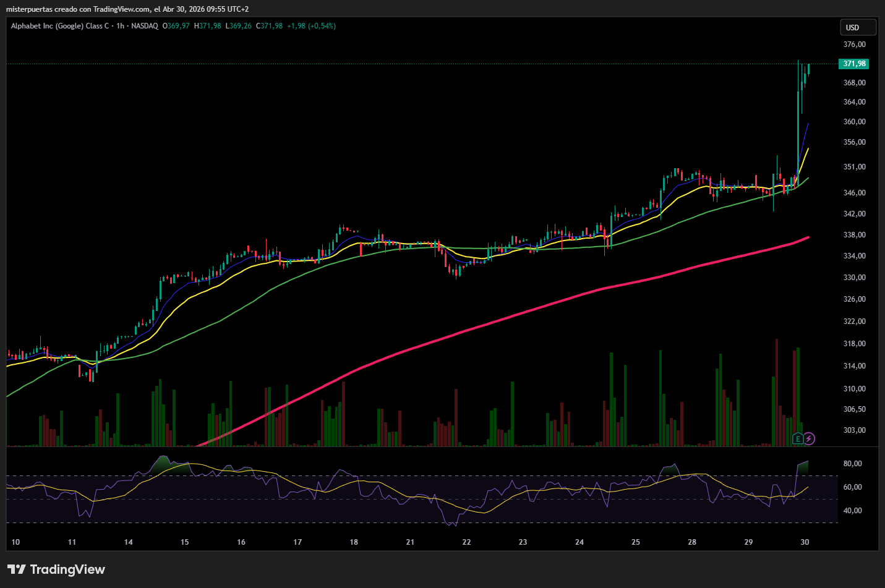This screenshot has width=885, height=588.
Task: Click the green 371,98 current price label
Action: 854,64
